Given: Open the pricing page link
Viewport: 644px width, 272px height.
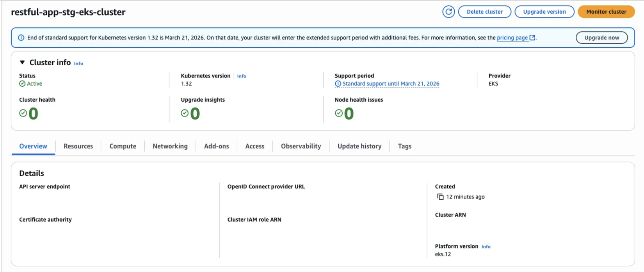Looking at the screenshot, I should [x=512, y=38].
